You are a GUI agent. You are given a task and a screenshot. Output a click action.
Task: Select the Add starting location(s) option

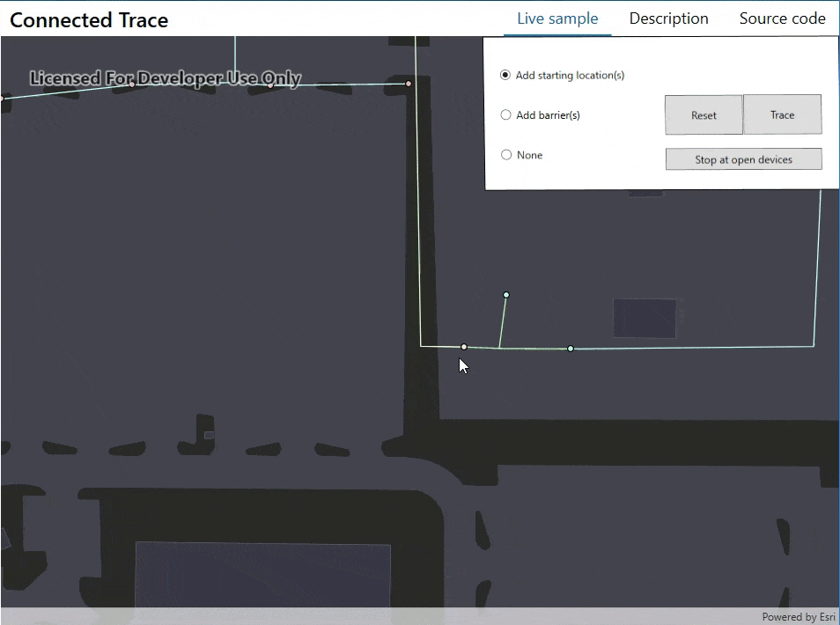pyautogui.click(x=505, y=75)
